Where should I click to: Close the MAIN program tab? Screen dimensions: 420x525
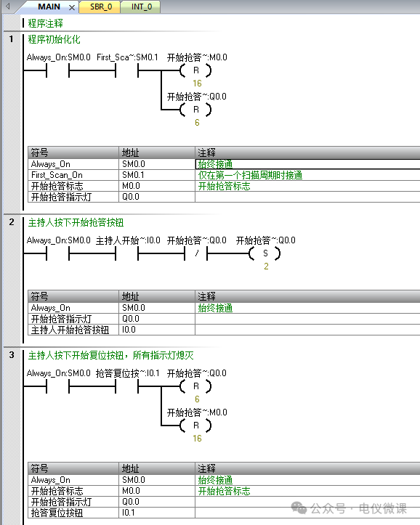[x=72, y=7]
